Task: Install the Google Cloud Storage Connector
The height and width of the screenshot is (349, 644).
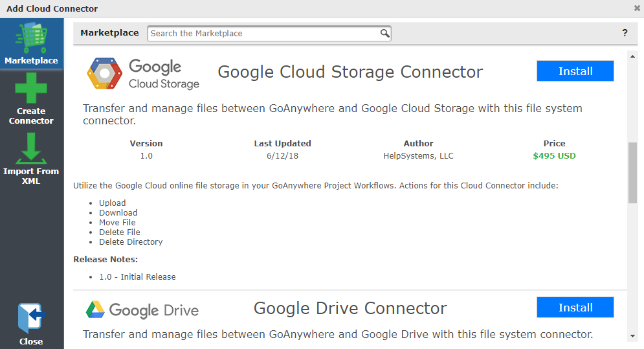Action: tap(575, 71)
